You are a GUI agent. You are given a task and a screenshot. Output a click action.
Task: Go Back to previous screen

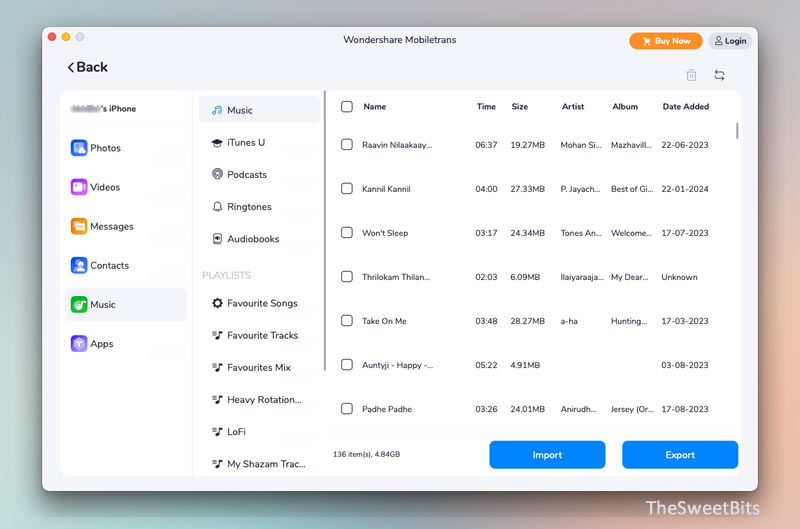pyautogui.click(x=88, y=67)
